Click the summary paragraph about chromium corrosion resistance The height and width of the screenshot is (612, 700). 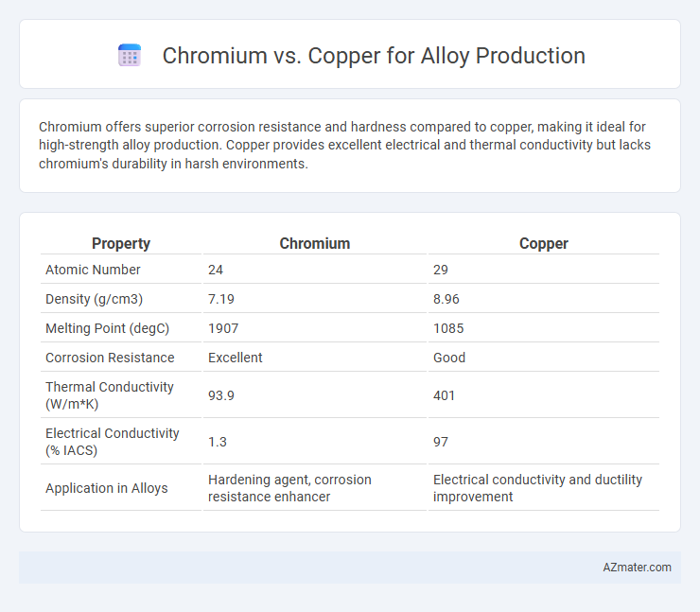point(344,145)
